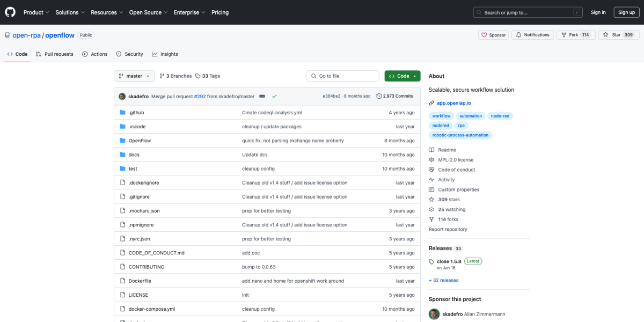This screenshot has height=322, width=644.
Task: Focus the Go to file search field
Action: click(343, 76)
